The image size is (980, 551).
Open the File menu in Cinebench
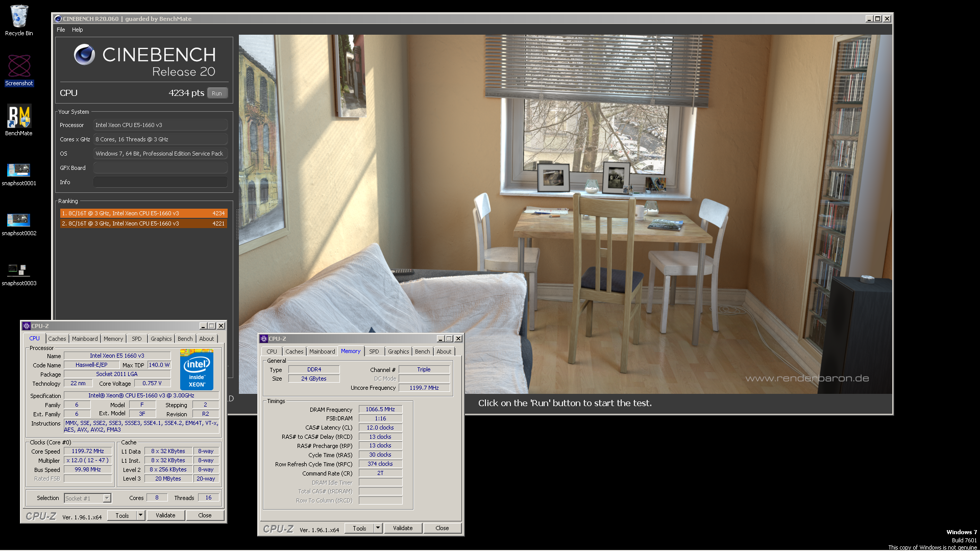(61, 30)
